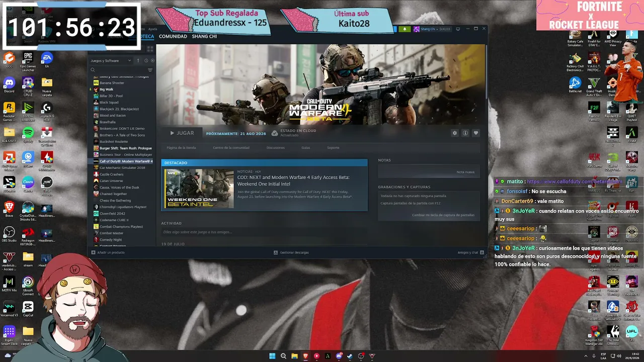Open File Explorer from taskbar
Viewport: 644px width, 362px height.
(294, 356)
